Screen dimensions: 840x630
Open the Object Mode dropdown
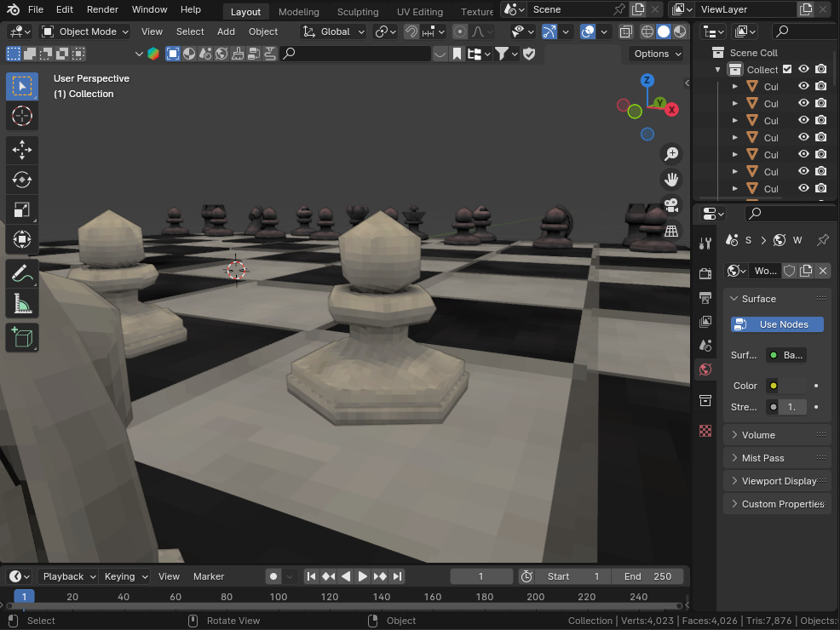tap(85, 31)
